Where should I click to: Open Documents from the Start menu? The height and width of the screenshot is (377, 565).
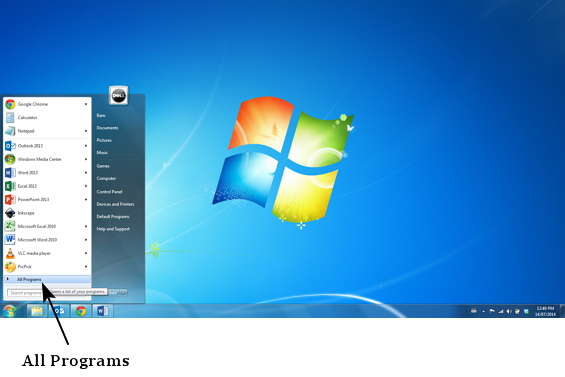(107, 128)
